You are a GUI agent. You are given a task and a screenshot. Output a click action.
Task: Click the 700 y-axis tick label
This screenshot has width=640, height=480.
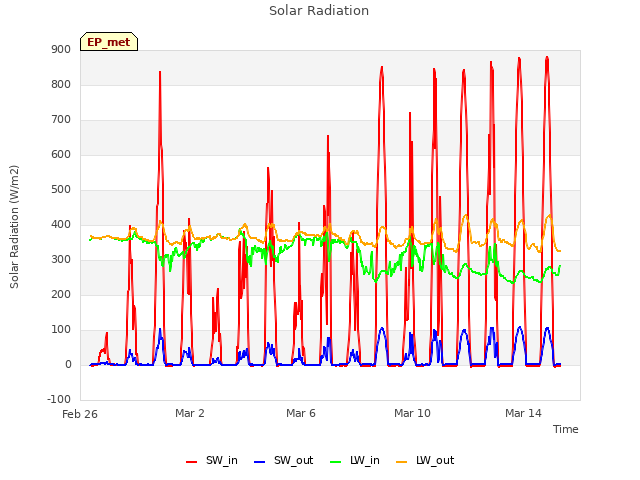pos(61,120)
